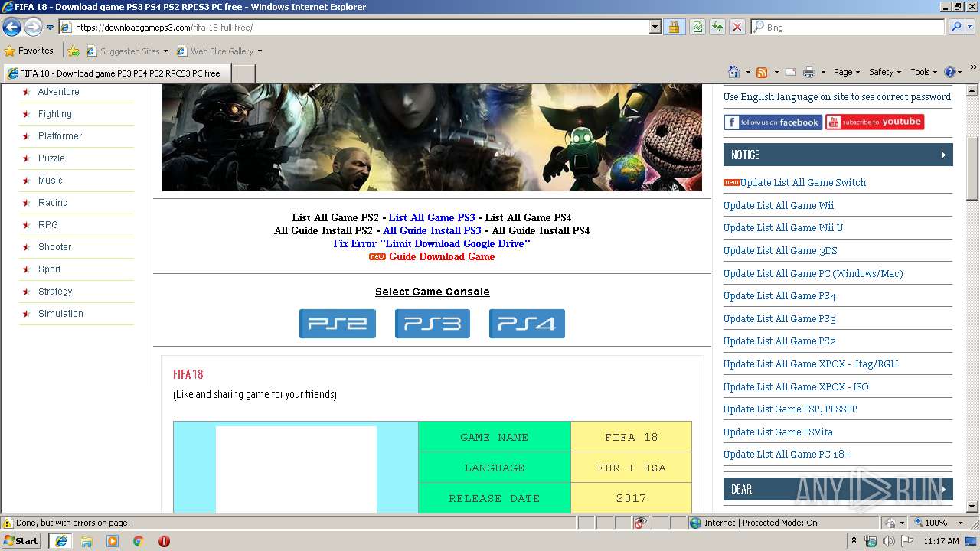Select the PS4 console button
The width and height of the screenshot is (980, 551).
pos(527,324)
